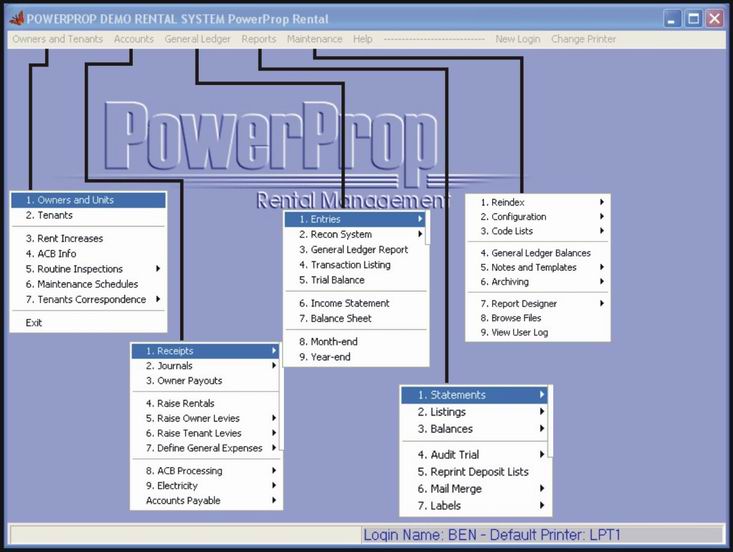Expand 7. Define General Expenses submenu

pos(205,448)
